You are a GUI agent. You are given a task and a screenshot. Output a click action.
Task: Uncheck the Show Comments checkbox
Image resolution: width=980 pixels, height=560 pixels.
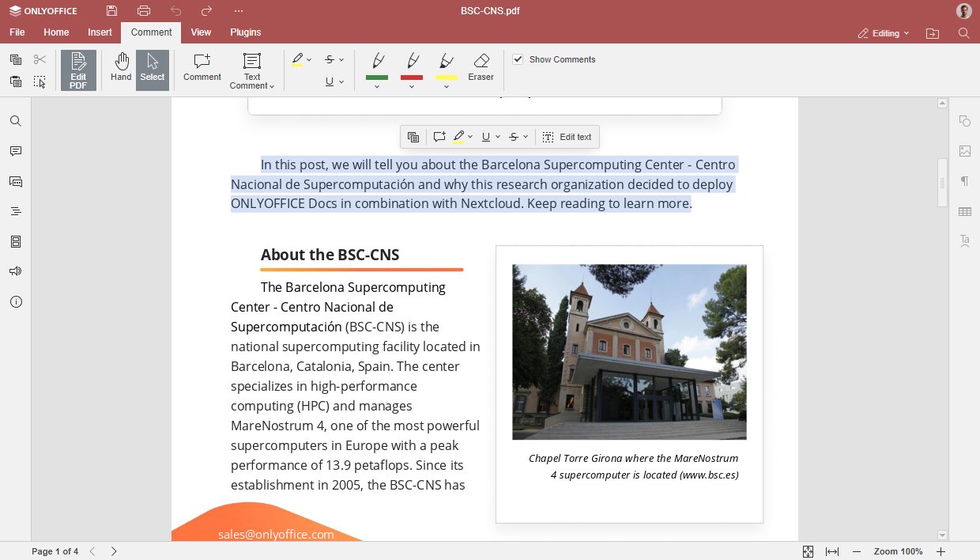[518, 59]
